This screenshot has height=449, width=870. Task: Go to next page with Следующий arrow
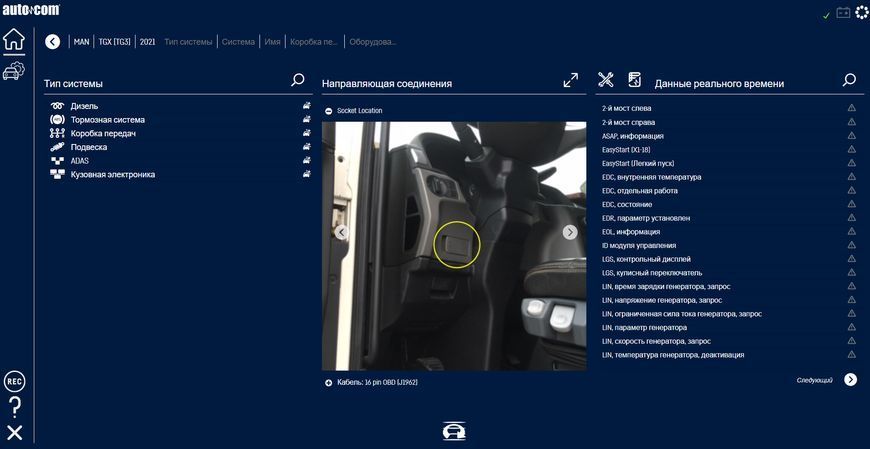851,380
